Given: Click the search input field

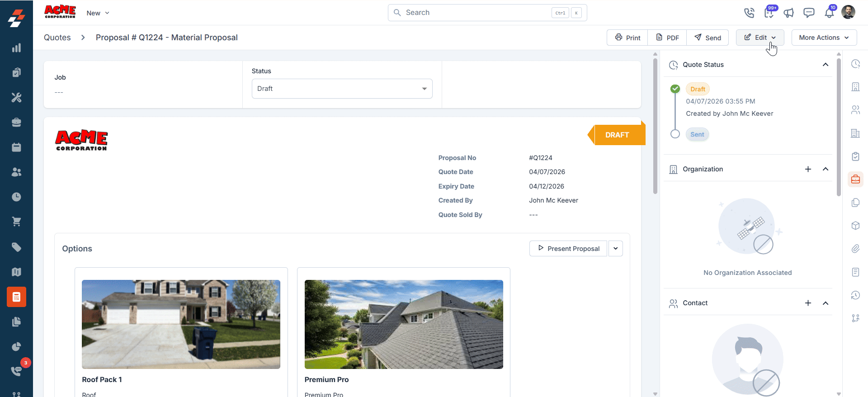Looking at the screenshot, I should point(487,13).
